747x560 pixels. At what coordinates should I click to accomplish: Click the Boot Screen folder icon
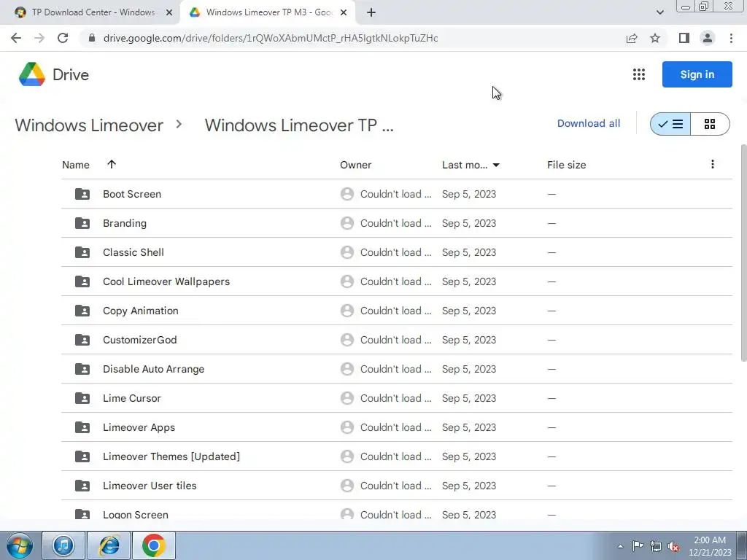tap(82, 194)
